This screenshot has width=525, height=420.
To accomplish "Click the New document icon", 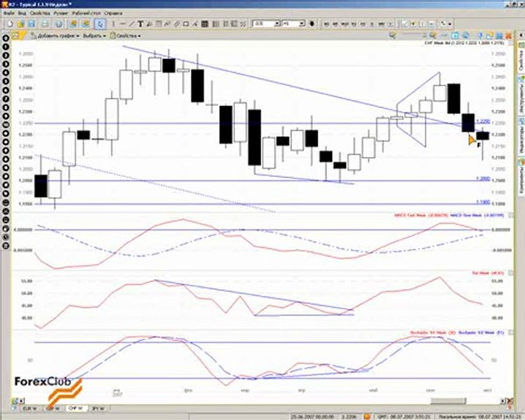I will click(x=10, y=24).
